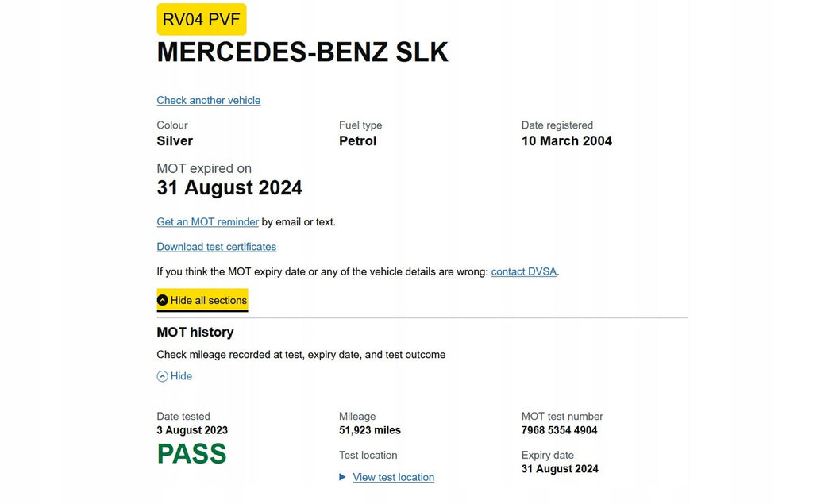This screenshot has height=504, width=813.
Task: Open 'Check another vehicle'
Action: coord(208,100)
